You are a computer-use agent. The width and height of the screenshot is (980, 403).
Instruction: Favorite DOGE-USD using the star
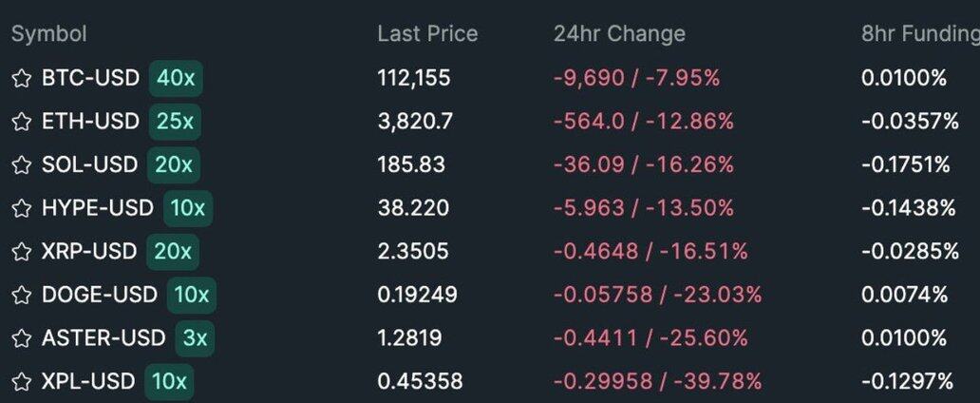pyautogui.click(x=21, y=296)
